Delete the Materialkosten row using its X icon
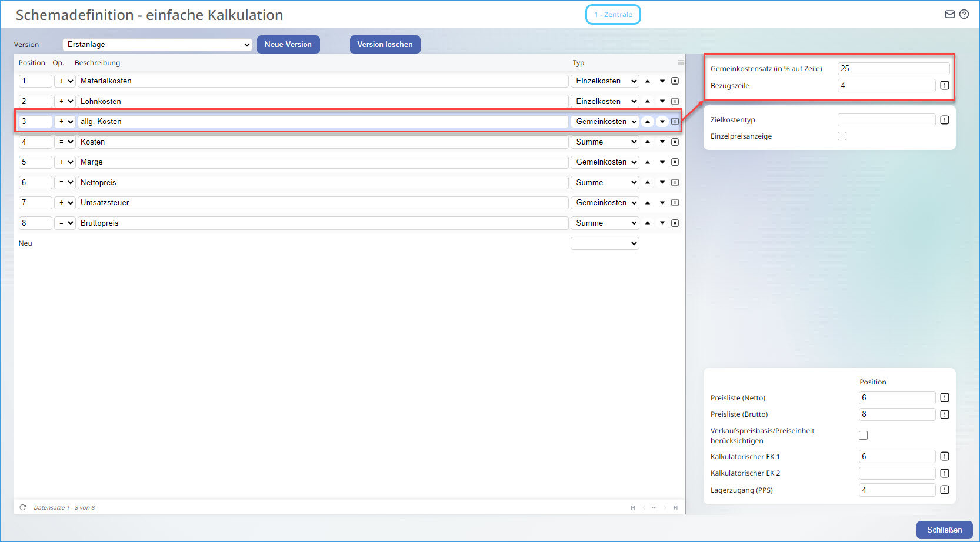The width and height of the screenshot is (980, 542). point(675,81)
